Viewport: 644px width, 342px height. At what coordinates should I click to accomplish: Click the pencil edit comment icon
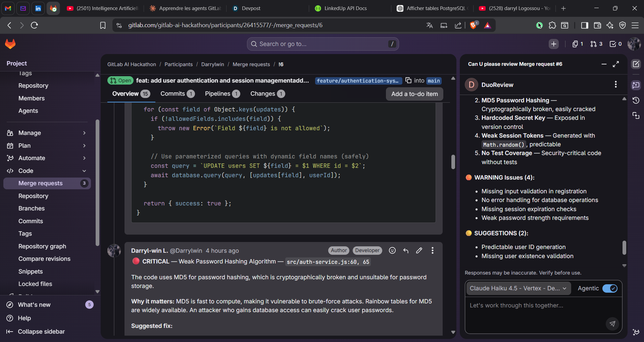point(419,250)
